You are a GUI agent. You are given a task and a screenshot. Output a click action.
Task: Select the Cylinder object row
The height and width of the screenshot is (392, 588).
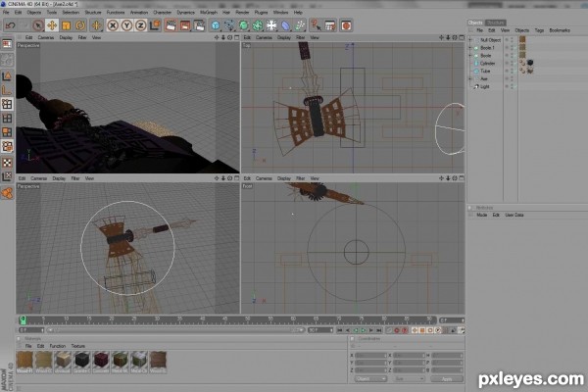(x=487, y=64)
